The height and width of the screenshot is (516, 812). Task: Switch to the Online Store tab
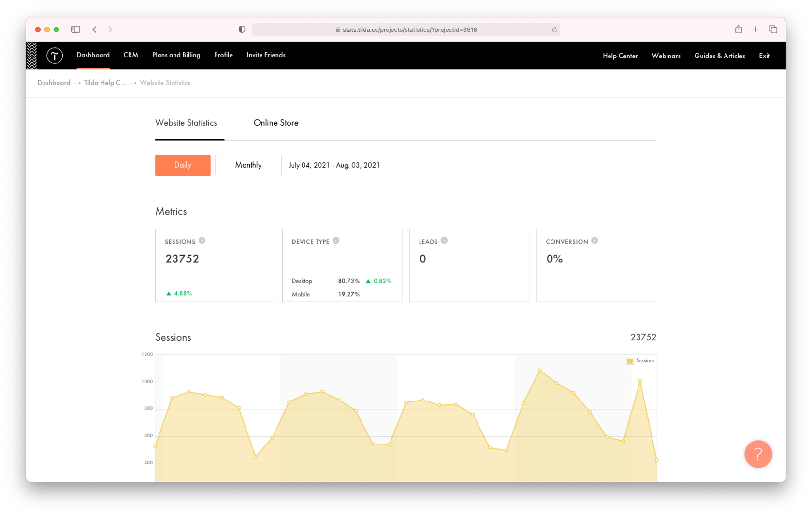tap(276, 123)
